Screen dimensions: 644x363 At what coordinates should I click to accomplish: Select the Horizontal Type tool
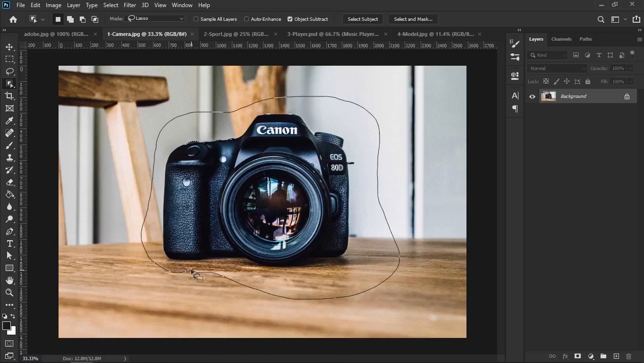[x=9, y=243]
